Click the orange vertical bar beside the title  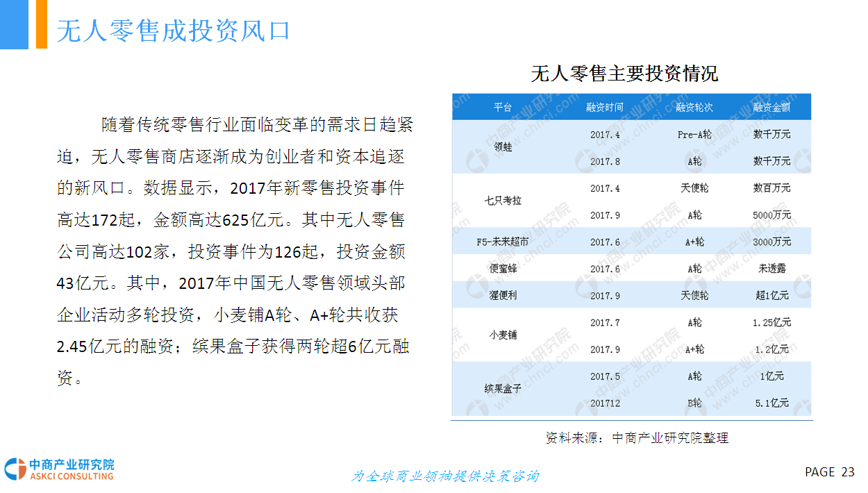pyautogui.click(x=42, y=24)
